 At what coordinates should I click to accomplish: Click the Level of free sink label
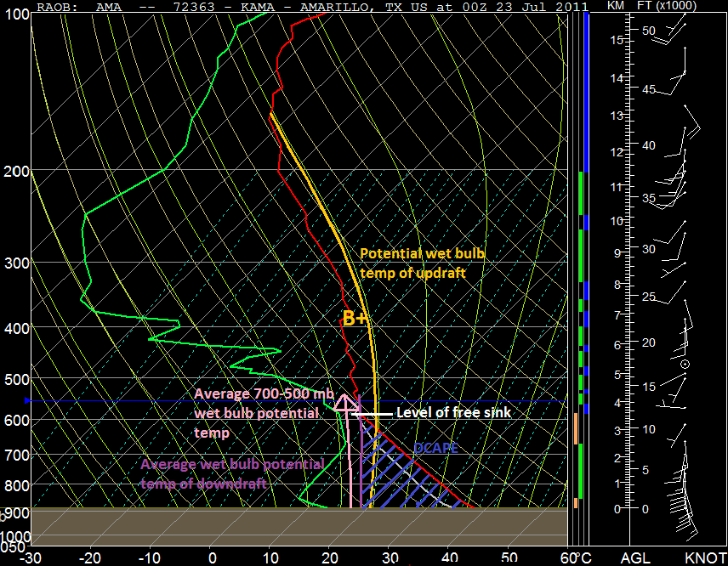click(x=453, y=412)
